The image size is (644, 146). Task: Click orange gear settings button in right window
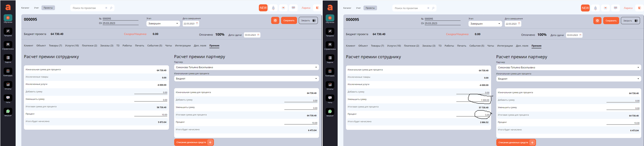point(597,21)
